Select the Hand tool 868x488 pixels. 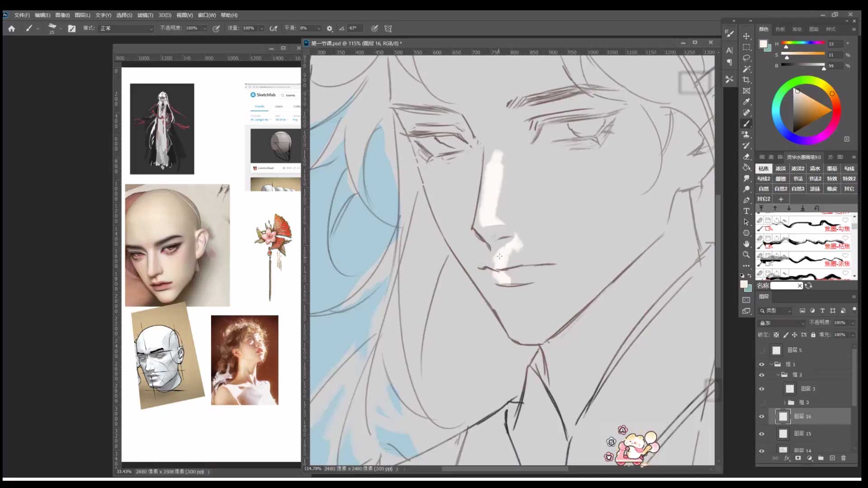[x=746, y=244]
